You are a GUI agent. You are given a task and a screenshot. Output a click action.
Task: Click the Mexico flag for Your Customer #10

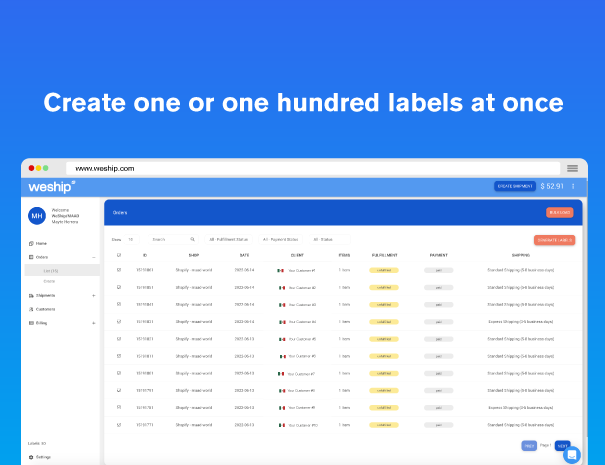coord(282,425)
